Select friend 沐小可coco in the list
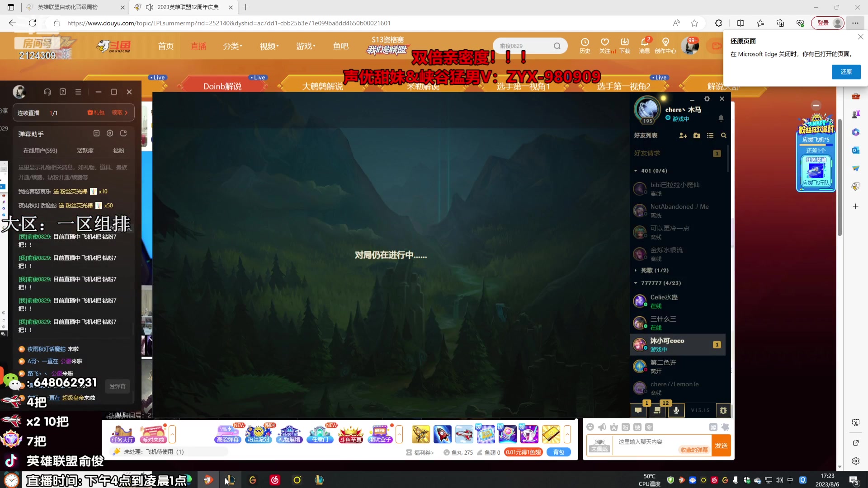 tap(678, 344)
